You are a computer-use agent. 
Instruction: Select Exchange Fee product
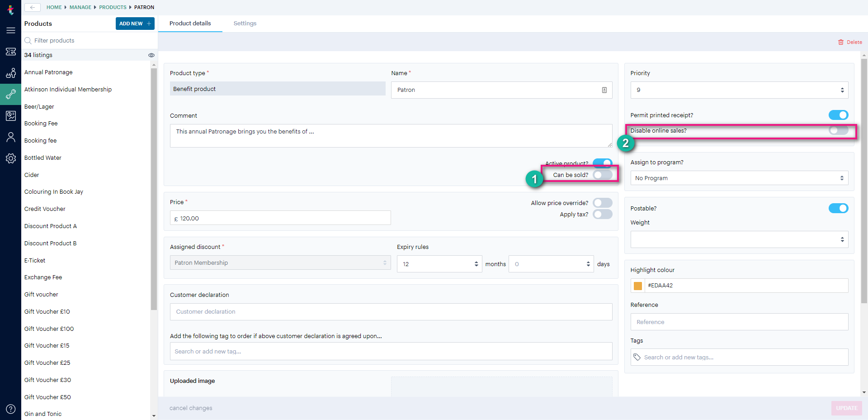click(43, 277)
